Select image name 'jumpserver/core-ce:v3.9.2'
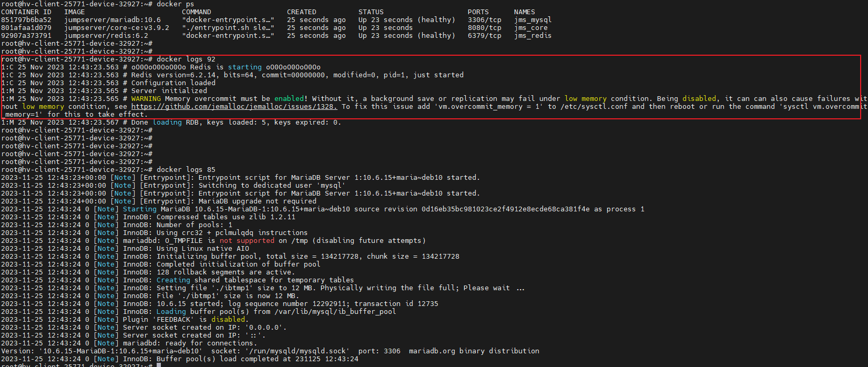868x367 pixels. pyautogui.click(x=117, y=28)
